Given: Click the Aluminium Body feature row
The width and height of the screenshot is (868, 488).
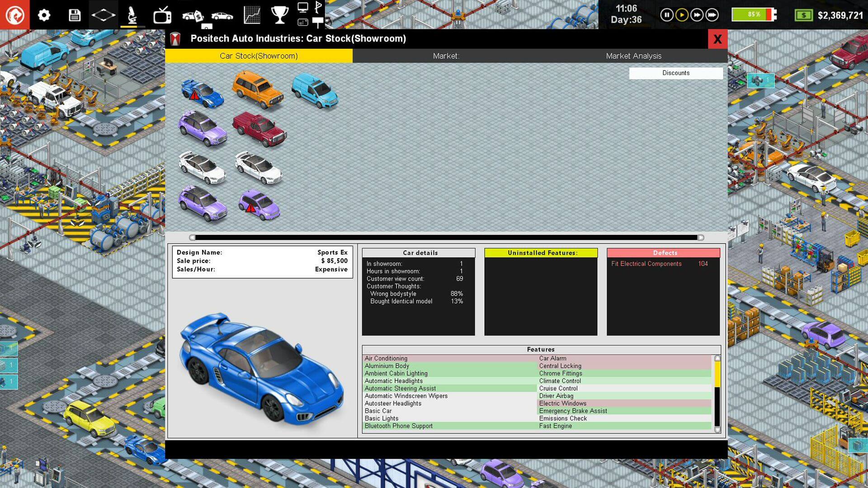Looking at the screenshot, I should [x=450, y=366].
